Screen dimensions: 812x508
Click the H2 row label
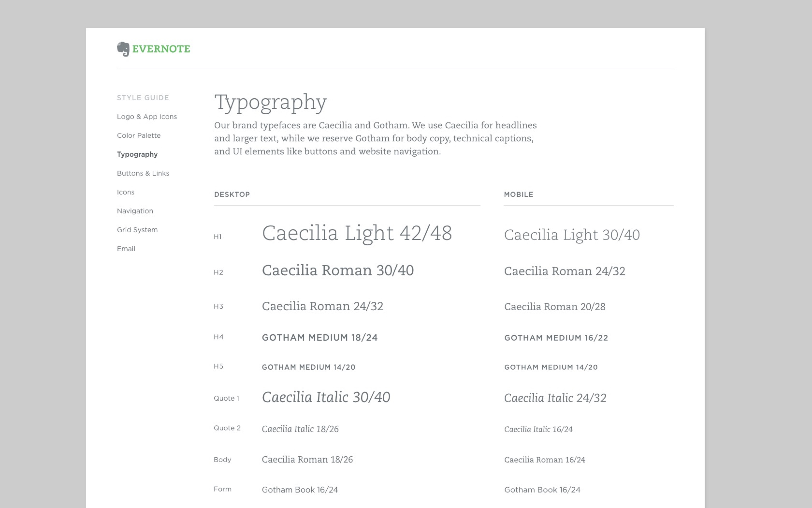click(x=218, y=272)
